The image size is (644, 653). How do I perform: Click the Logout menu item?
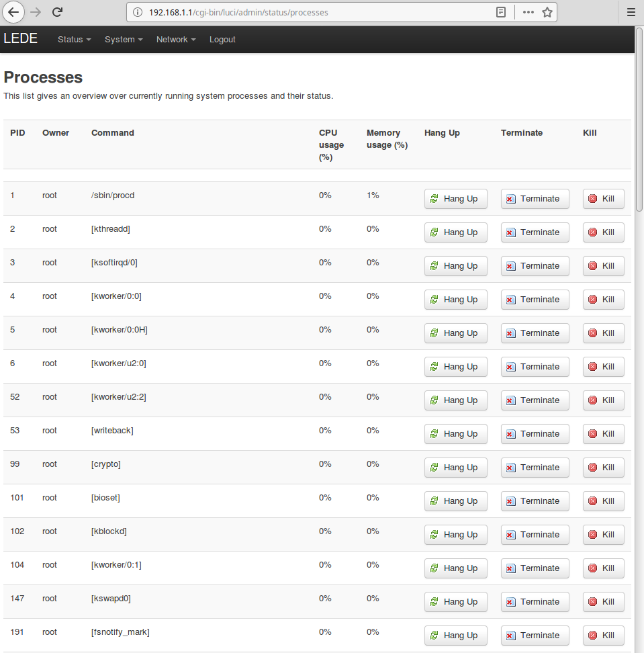[222, 40]
